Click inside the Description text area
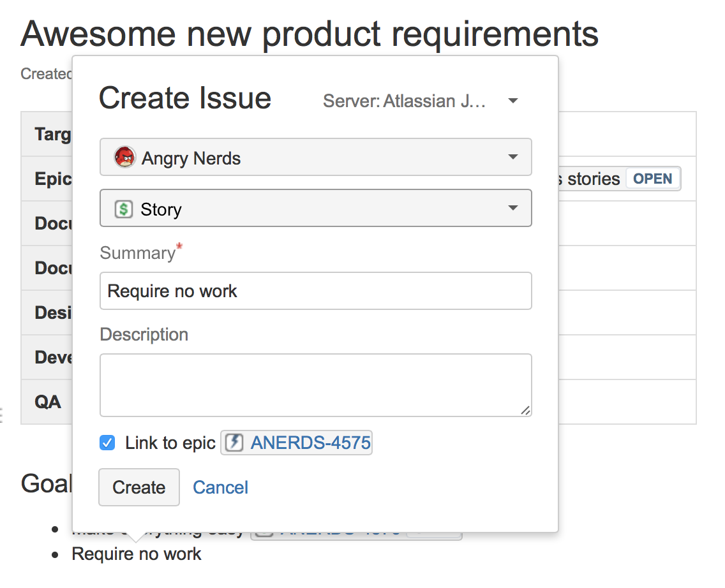Viewport: 725px width, 588px height. click(315, 385)
